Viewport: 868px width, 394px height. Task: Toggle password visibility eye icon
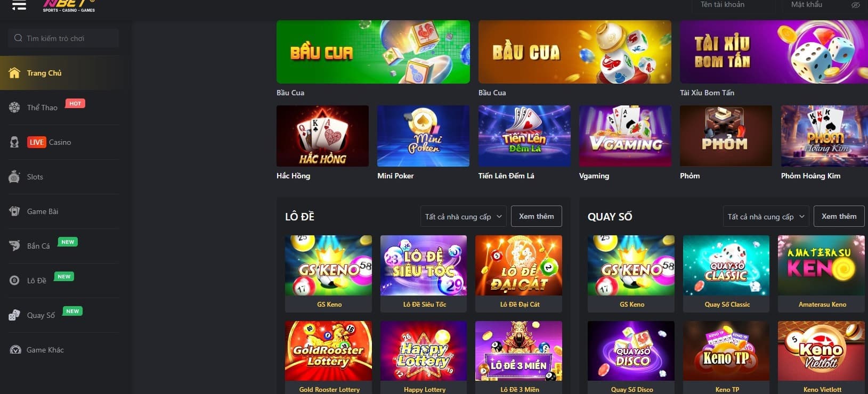click(855, 5)
